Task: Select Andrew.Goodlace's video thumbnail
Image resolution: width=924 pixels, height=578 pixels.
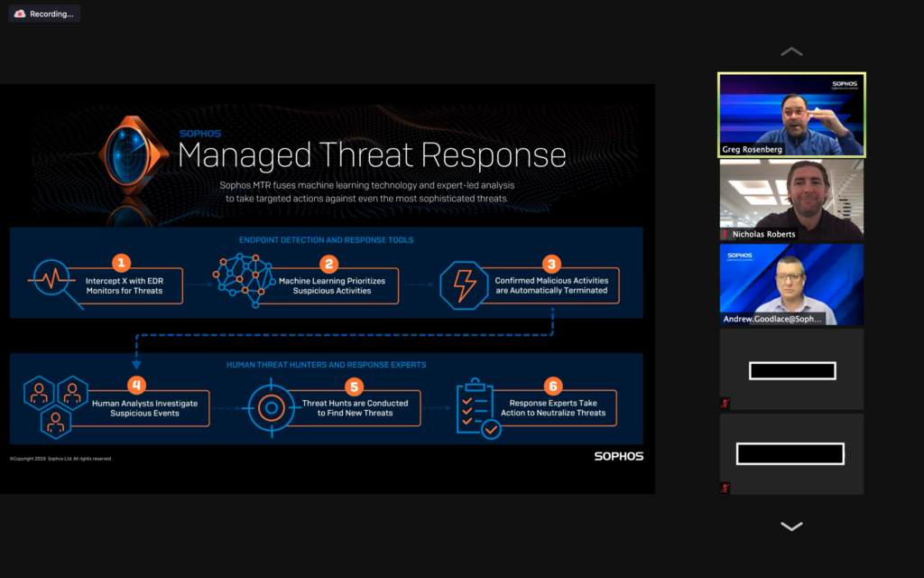Action: pyautogui.click(x=791, y=284)
